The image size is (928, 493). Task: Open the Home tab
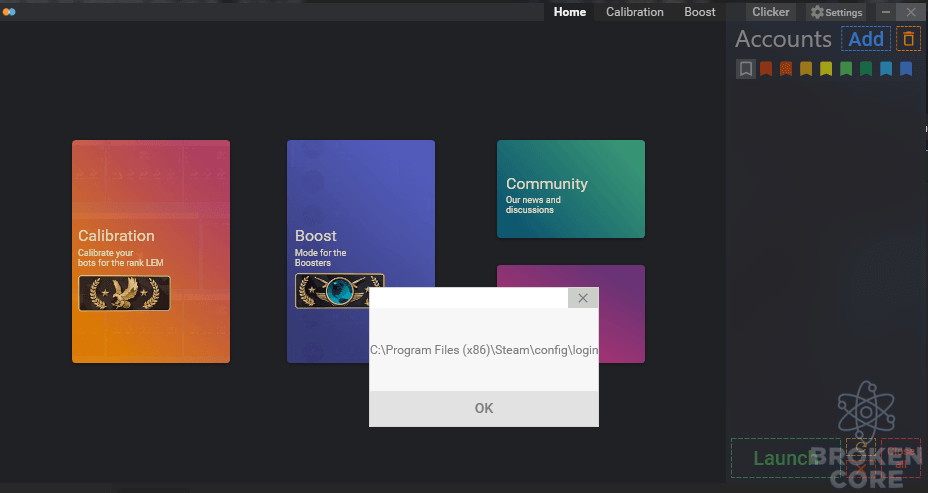569,12
